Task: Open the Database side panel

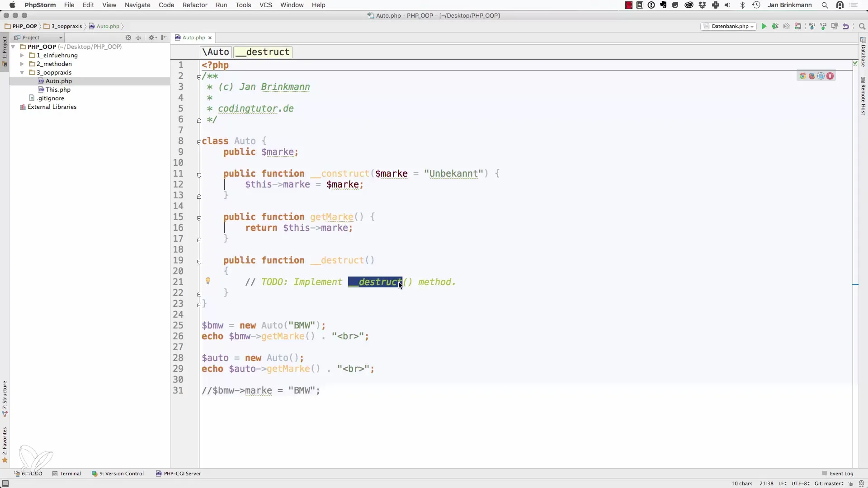Action: coord(863,52)
